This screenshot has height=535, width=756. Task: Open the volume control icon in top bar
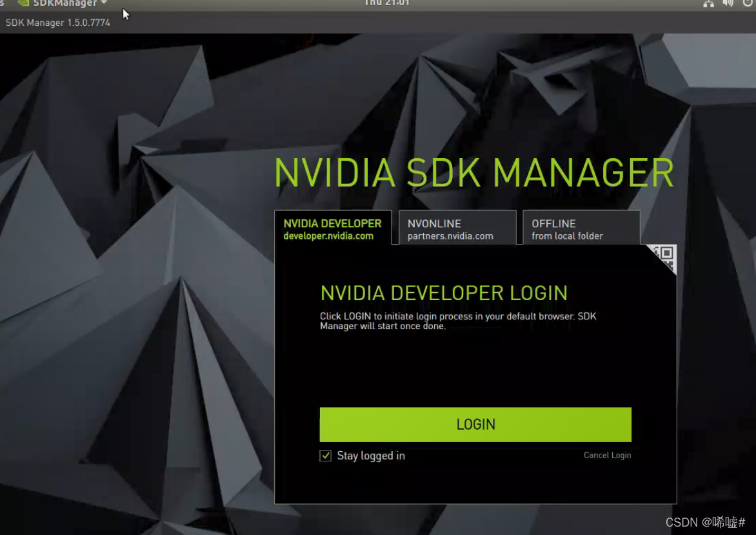tap(728, 3)
